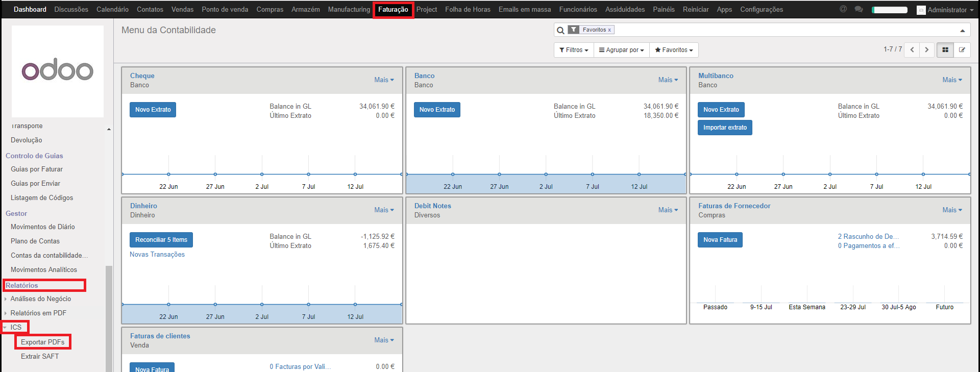
Task: Open Movimentos de Diário in sidebar
Action: pos(43,227)
